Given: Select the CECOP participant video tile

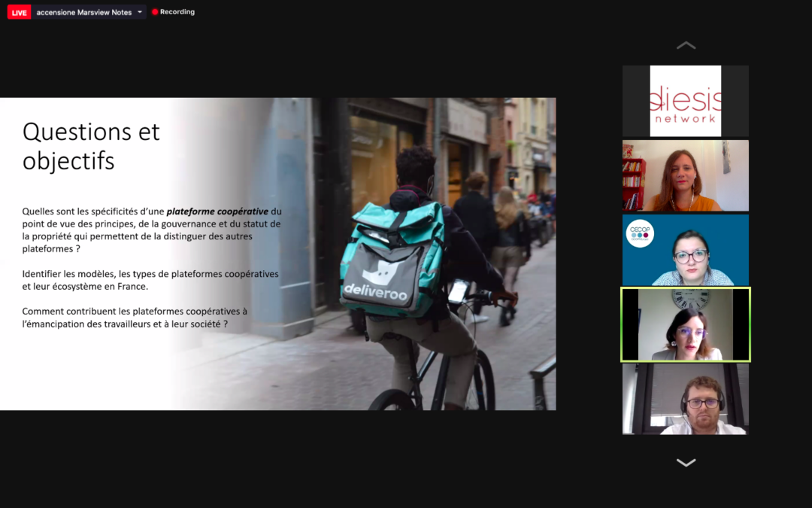Looking at the screenshot, I should pos(686,250).
